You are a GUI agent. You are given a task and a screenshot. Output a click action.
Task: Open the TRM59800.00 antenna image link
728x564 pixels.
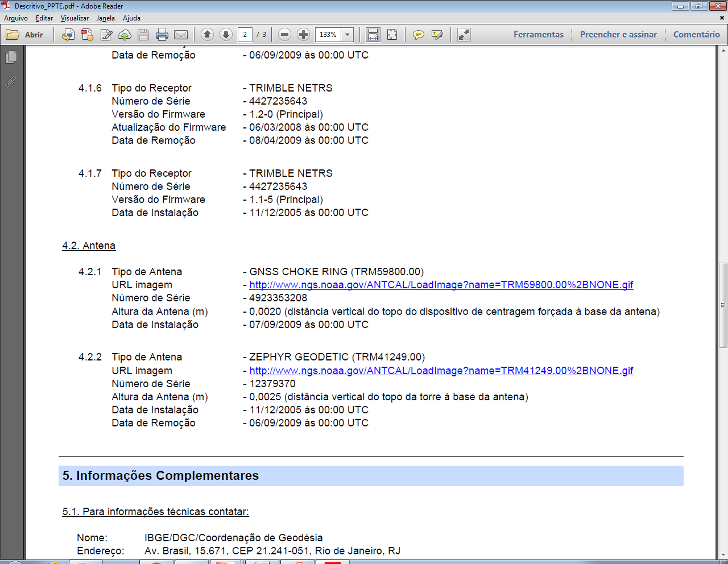tap(441, 285)
